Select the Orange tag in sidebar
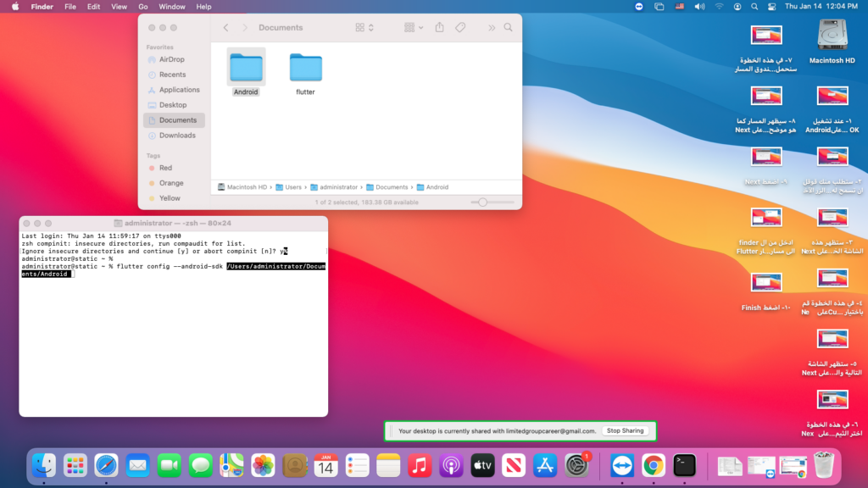868x488 pixels. click(171, 183)
